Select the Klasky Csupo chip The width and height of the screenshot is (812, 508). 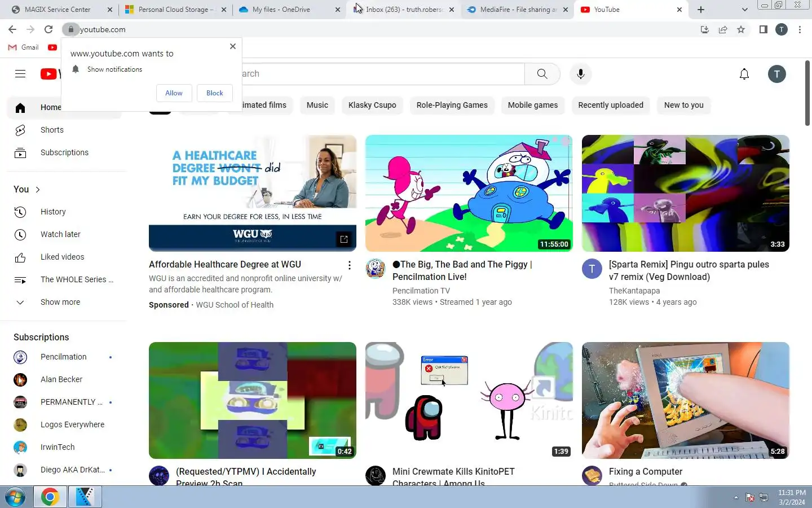tap(372, 105)
